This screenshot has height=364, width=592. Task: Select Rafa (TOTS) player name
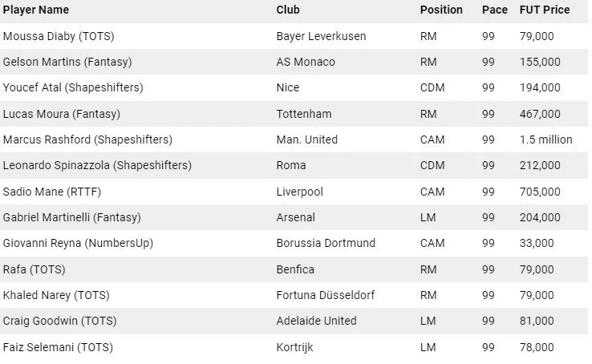[33, 269]
